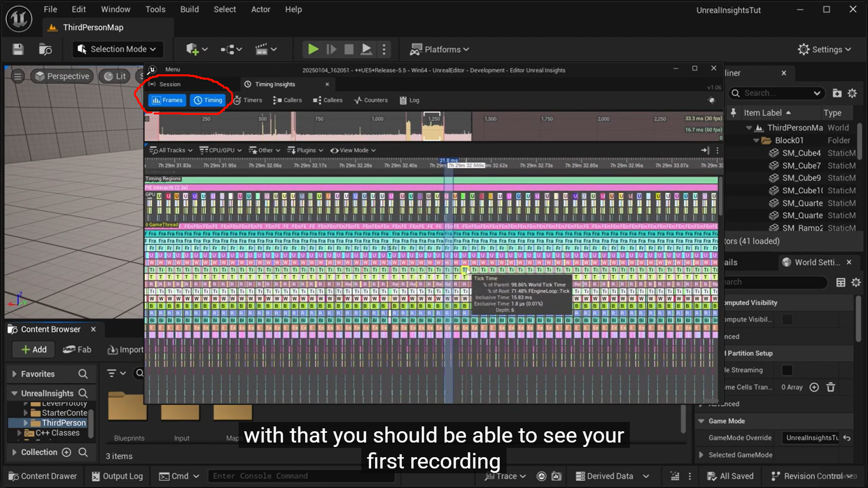The image size is (868, 488).
Task: Open the Actor menu
Action: (261, 9)
